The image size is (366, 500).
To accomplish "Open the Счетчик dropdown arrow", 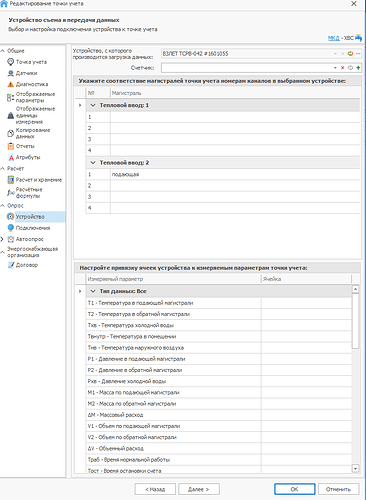I will [335, 68].
